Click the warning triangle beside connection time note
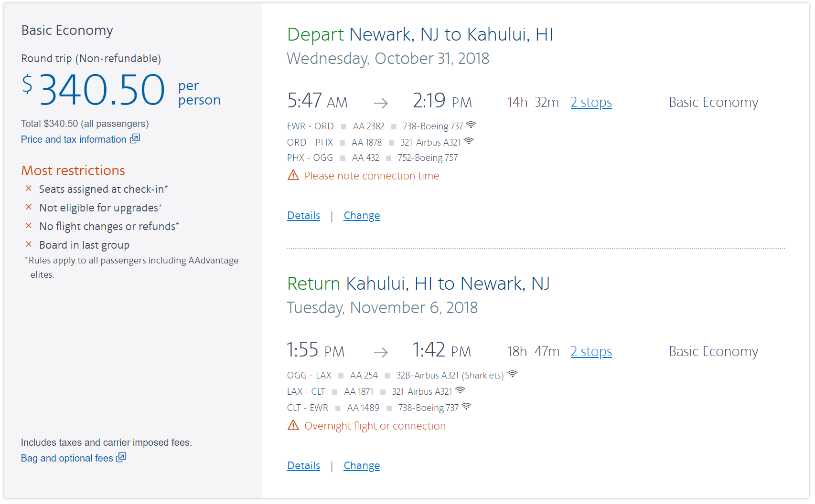 (293, 176)
